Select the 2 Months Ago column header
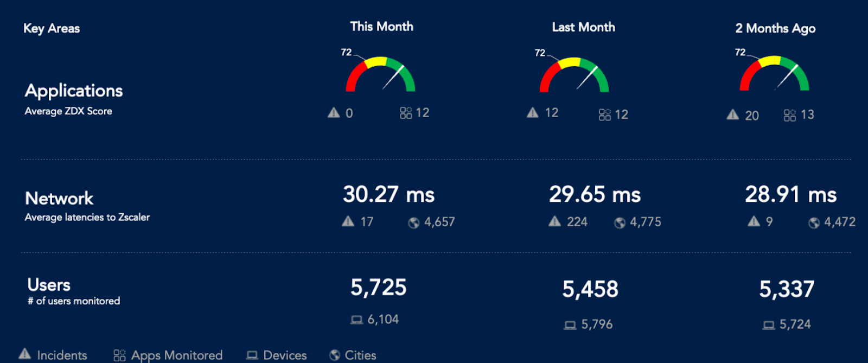The height and width of the screenshot is (363, 868). [775, 28]
